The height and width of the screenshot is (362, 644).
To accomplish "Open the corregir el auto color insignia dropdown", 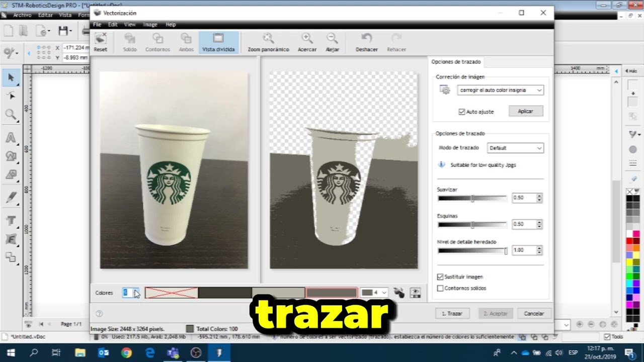I will [501, 90].
